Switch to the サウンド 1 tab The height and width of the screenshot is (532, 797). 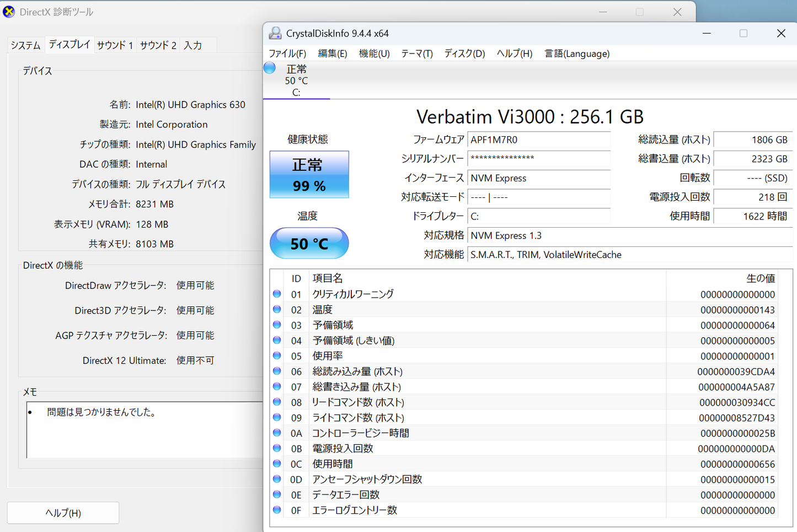[x=115, y=45]
